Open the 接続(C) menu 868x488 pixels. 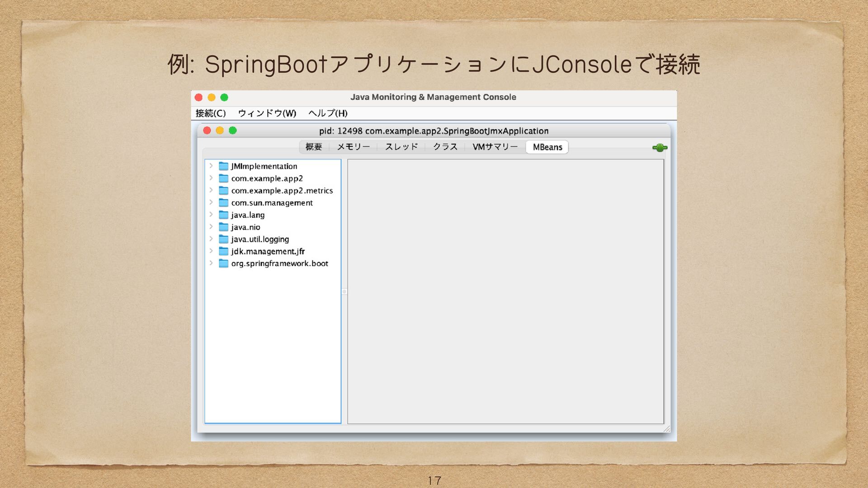pyautogui.click(x=211, y=113)
